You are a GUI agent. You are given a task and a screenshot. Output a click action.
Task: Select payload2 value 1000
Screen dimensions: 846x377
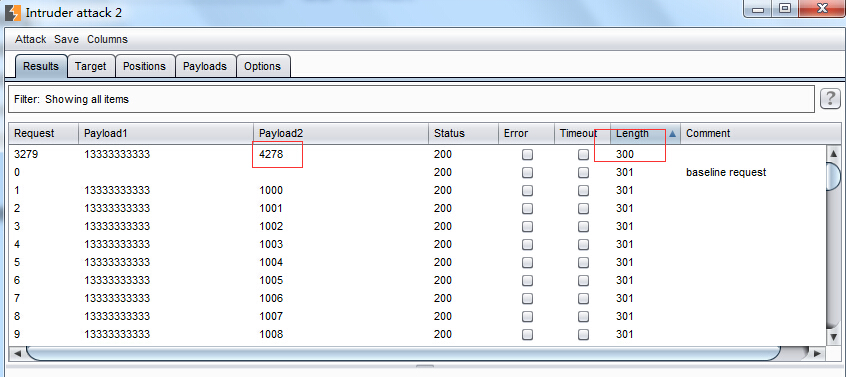[x=271, y=190]
